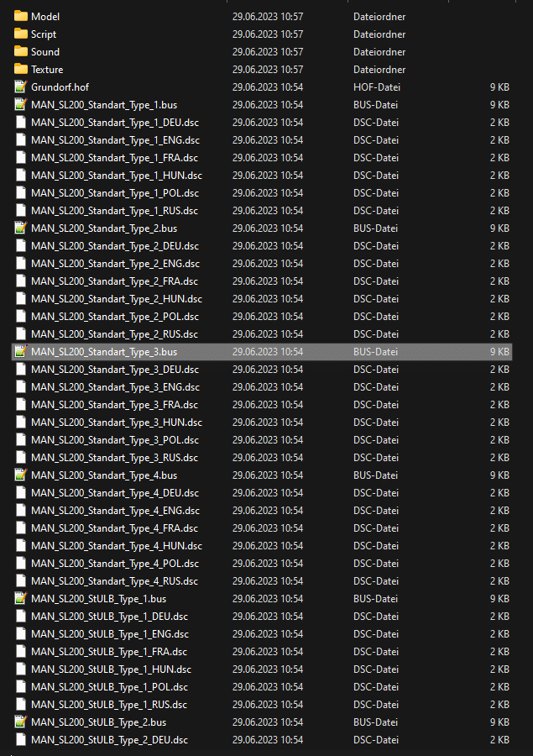Click the file MAN_SL200_StULB_Type_2_DEU.dsc
533x756 pixels.
pos(109,739)
